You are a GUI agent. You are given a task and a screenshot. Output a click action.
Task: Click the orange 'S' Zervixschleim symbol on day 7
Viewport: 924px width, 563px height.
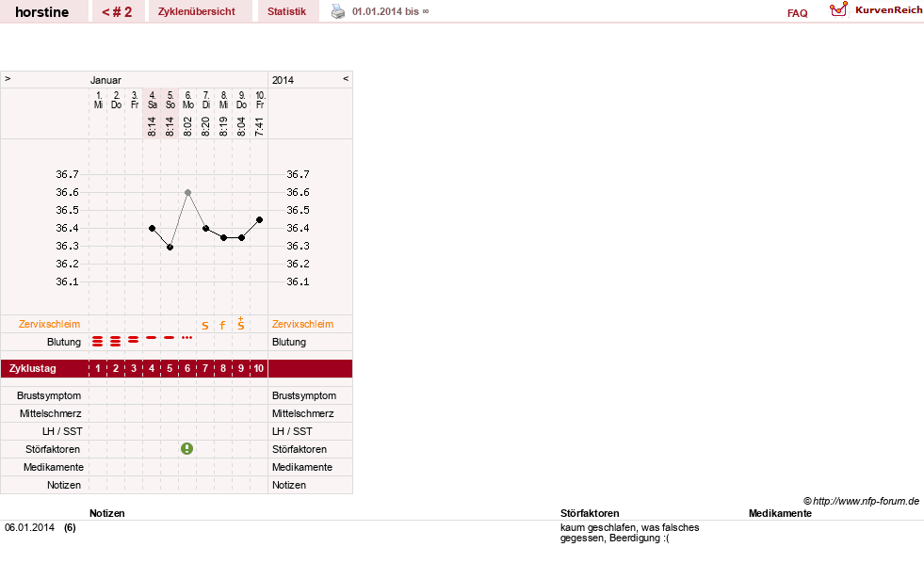tap(205, 325)
